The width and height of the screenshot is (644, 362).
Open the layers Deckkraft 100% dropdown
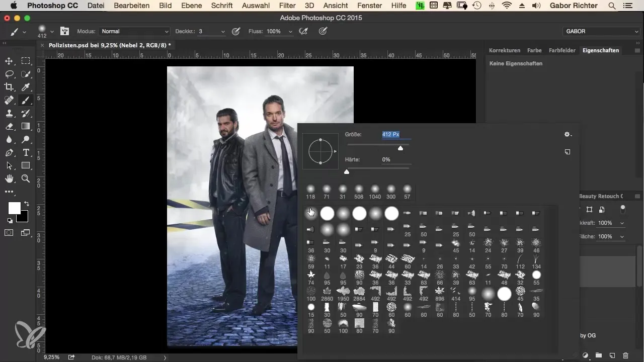(x=622, y=223)
